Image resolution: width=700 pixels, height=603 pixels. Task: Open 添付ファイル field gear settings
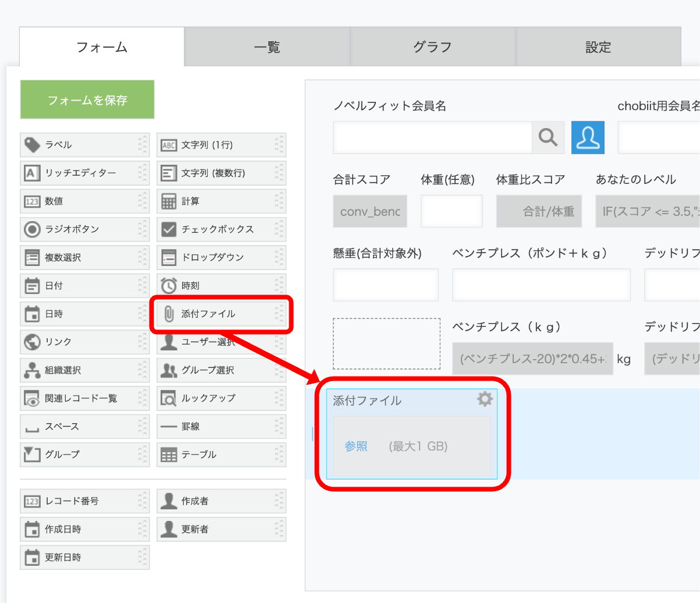[485, 399]
